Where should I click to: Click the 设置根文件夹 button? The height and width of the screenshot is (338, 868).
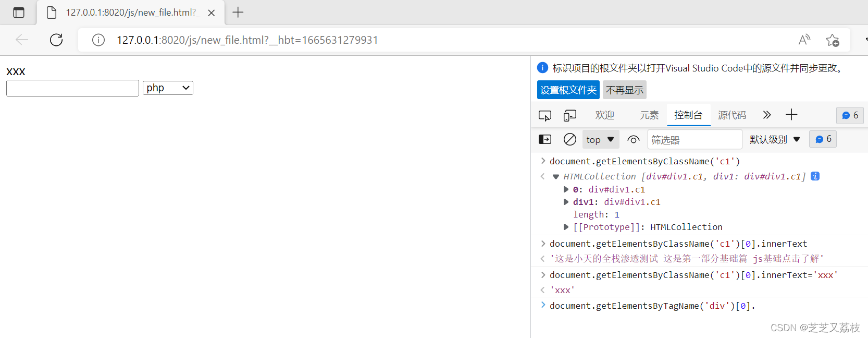tap(568, 90)
